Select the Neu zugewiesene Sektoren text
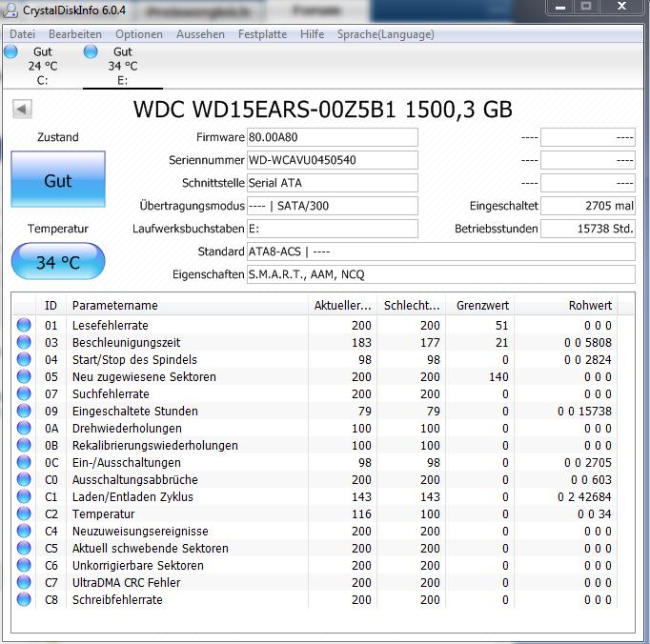Image resolution: width=650 pixels, height=644 pixels. (144, 376)
